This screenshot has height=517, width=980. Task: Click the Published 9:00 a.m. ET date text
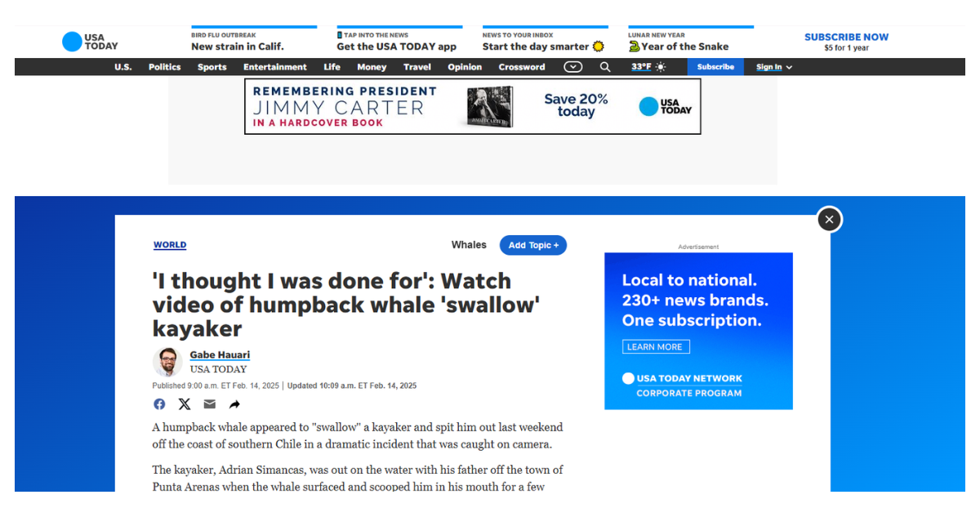(x=216, y=386)
